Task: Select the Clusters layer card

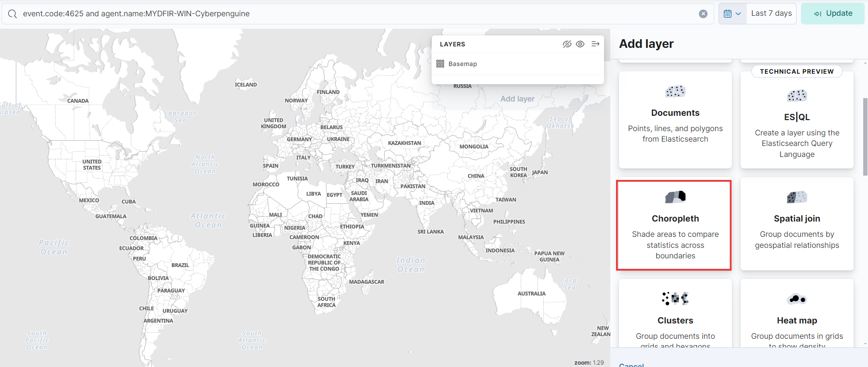Action: [x=675, y=313]
